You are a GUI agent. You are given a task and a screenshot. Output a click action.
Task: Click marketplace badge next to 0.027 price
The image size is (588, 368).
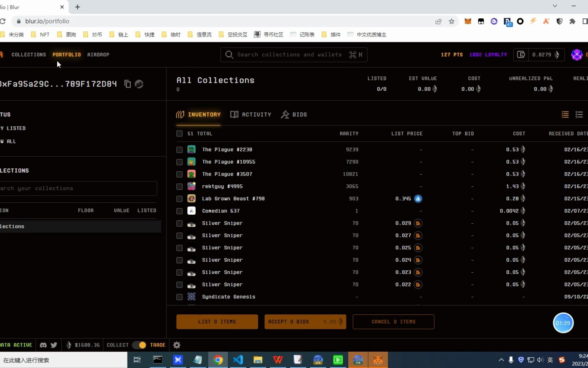[418, 235]
